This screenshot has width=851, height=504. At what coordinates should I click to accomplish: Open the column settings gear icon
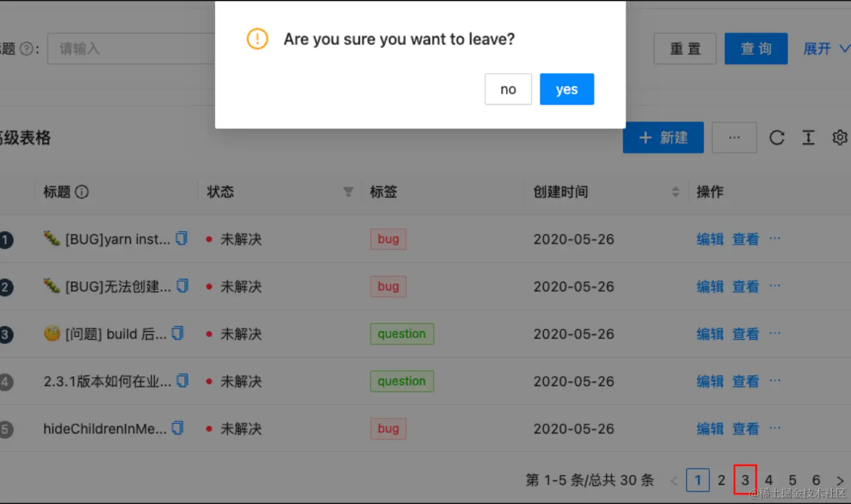tap(840, 138)
